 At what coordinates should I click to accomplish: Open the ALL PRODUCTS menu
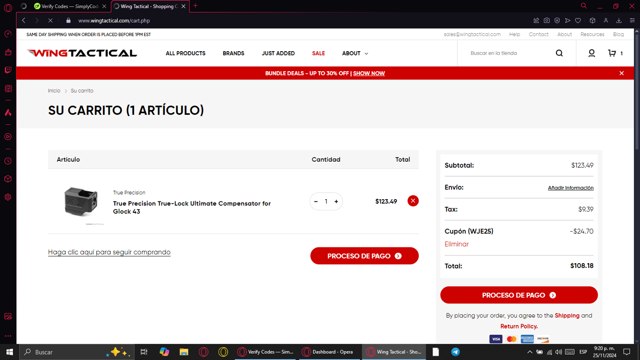(185, 53)
